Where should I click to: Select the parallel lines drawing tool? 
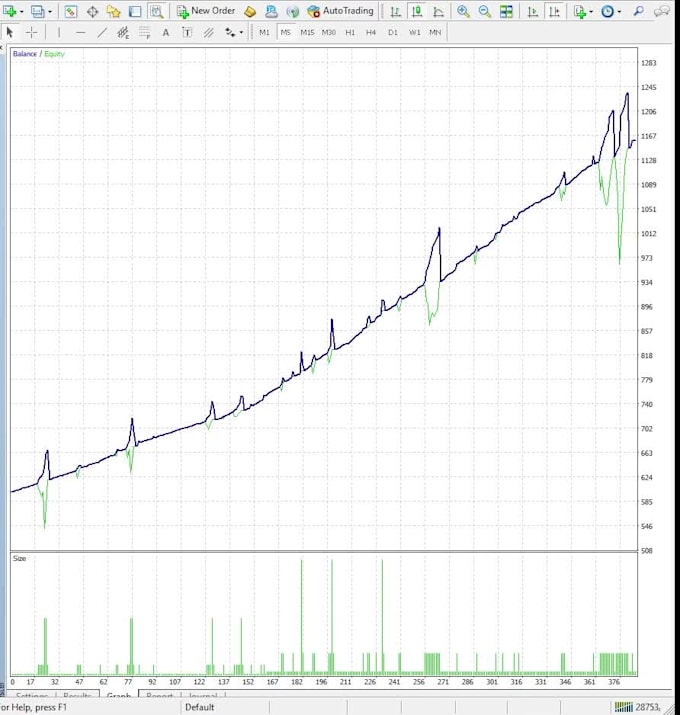point(208,32)
